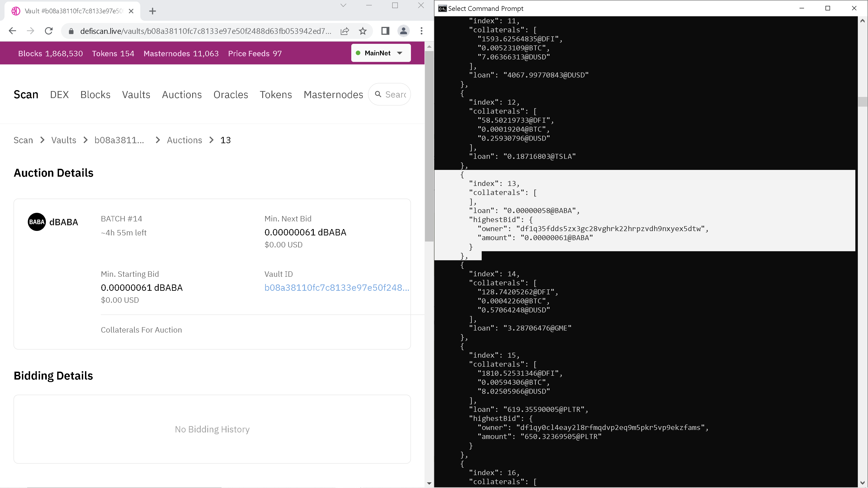Click the Command Prompt scrollbar thumb

click(862, 101)
